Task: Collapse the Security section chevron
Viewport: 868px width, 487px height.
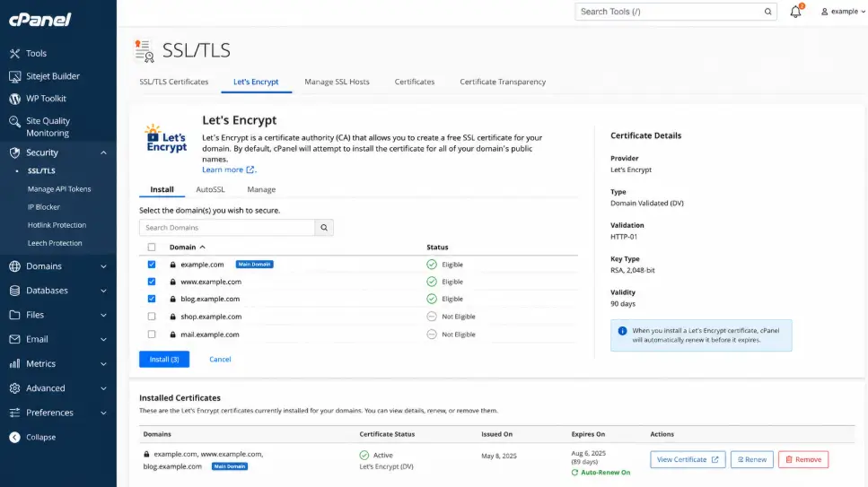Action: [x=103, y=152]
